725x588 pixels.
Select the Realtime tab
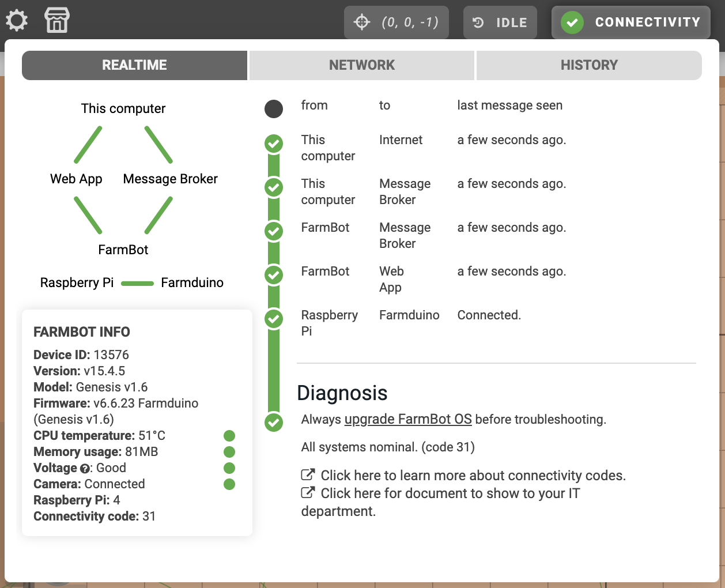134,65
